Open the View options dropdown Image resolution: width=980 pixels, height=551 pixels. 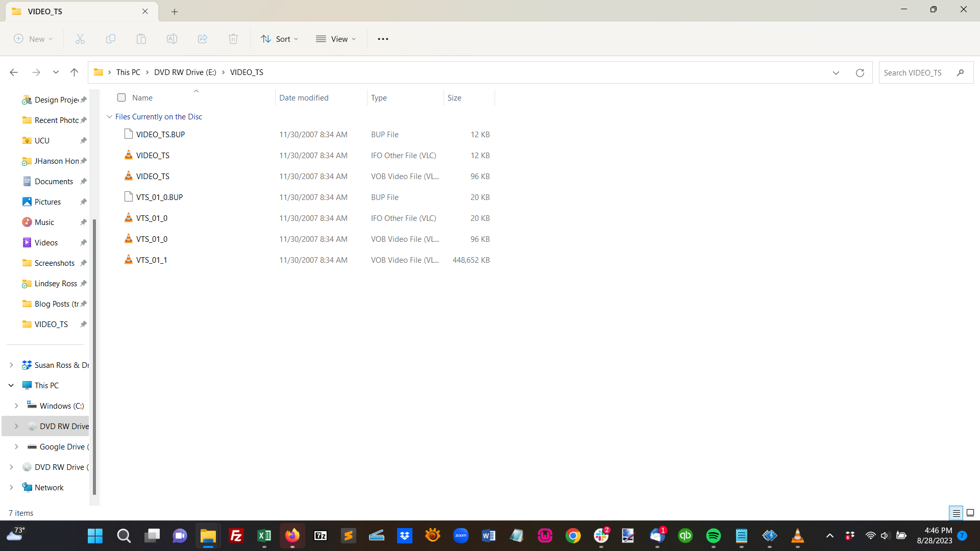coord(335,39)
